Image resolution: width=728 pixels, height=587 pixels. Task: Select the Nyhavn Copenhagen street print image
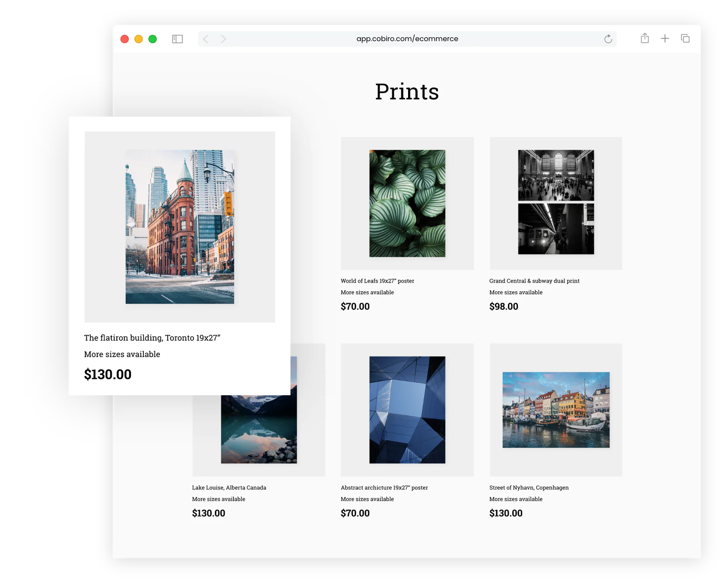pyautogui.click(x=556, y=410)
